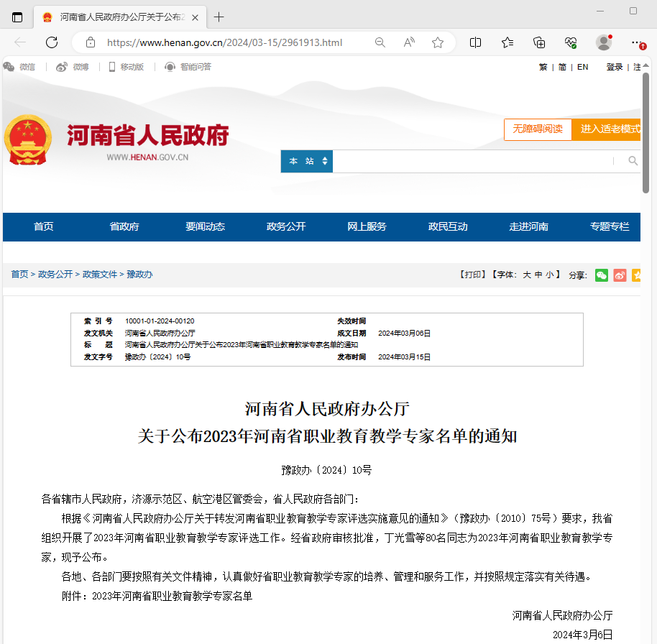Toggle 无障碍阅读 accessibility reading mode
This screenshot has height=644, width=657.
coord(538,129)
